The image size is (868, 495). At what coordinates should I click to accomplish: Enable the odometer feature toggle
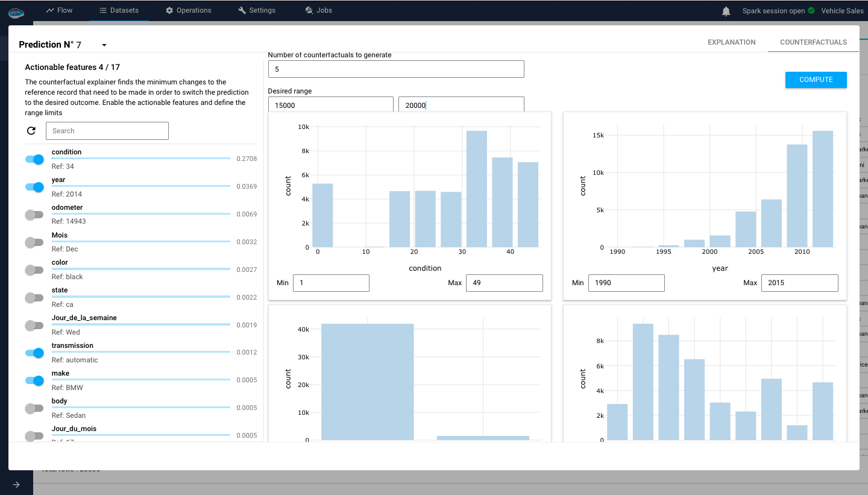[x=34, y=215]
